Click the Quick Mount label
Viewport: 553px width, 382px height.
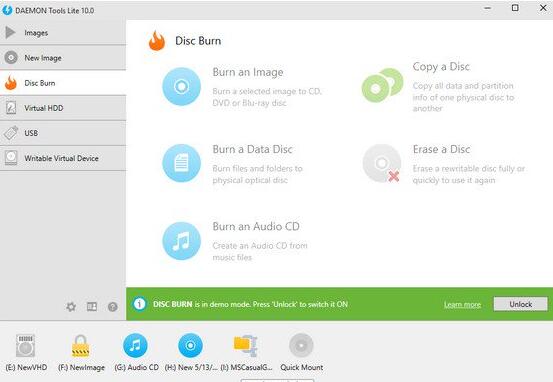[x=302, y=367]
